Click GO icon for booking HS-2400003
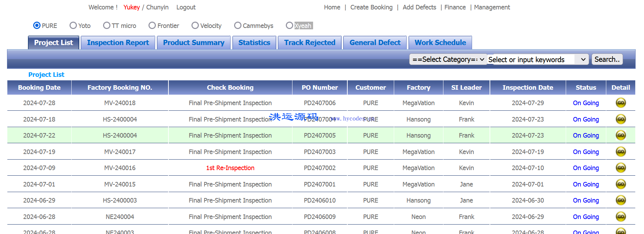 (620, 200)
